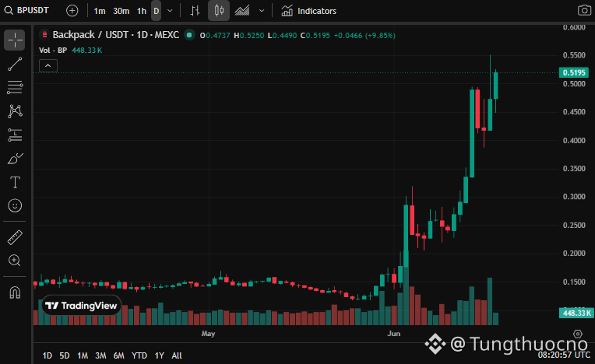The width and height of the screenshot is (595, 364).
Task: Click the Backpack / USDT symbol title
Action: pos(116,35)
